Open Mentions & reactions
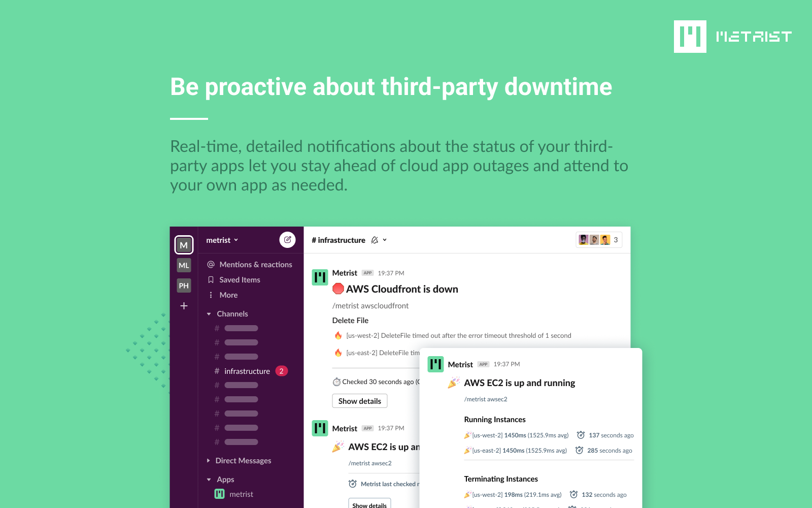 pos(250,265)
